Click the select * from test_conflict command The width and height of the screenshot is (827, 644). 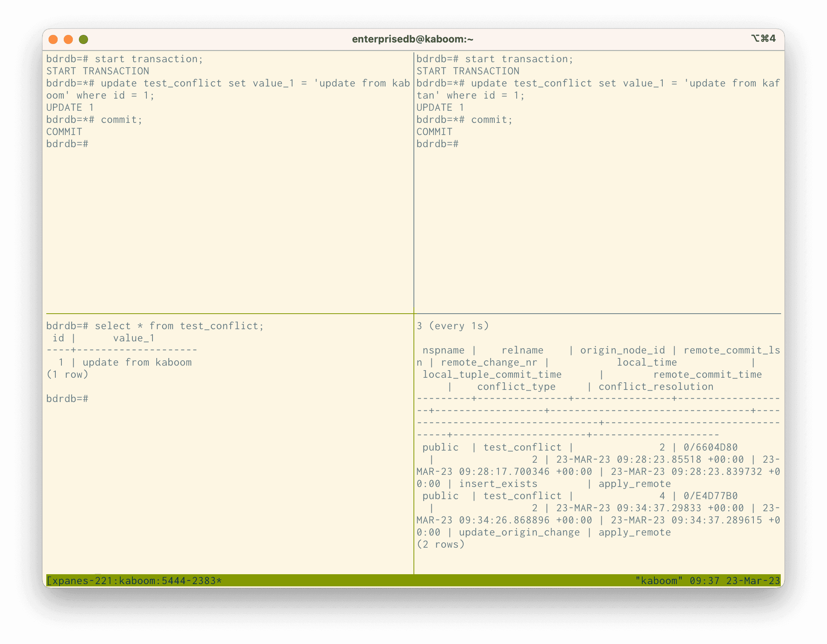(179, 326)
